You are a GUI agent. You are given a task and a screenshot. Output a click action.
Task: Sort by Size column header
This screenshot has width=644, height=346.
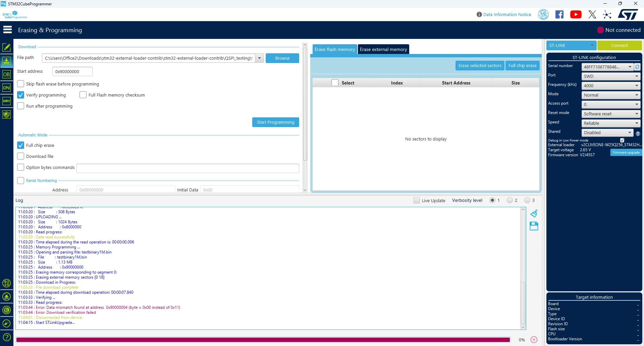point(516,83)
